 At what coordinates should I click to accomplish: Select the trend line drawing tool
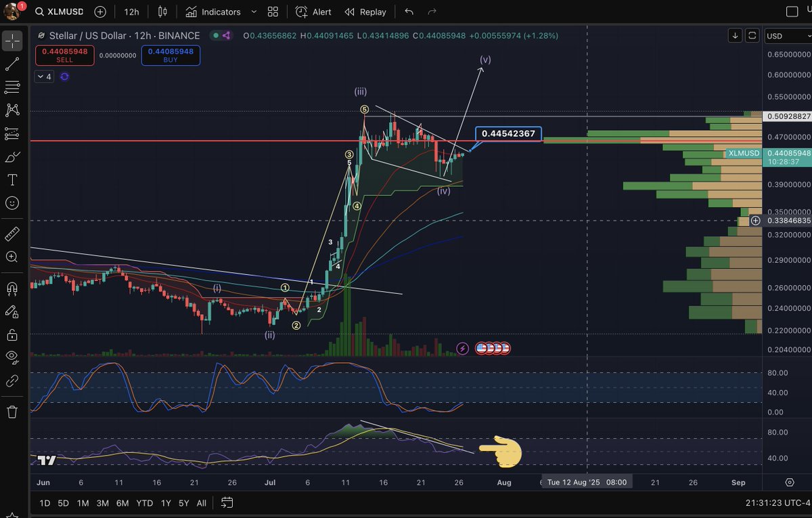tap(12, 64)
